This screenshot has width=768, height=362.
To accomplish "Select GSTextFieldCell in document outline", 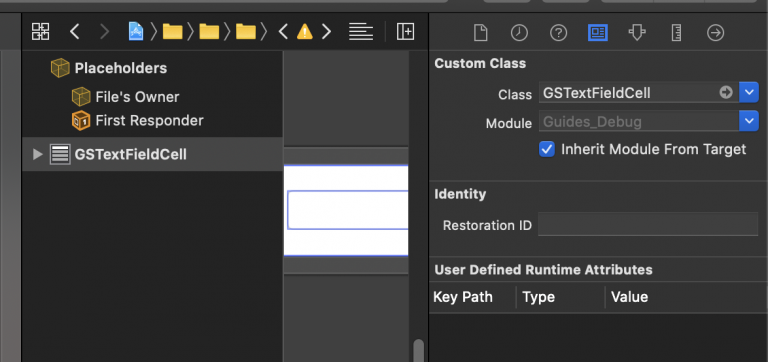I will (152, 154).
